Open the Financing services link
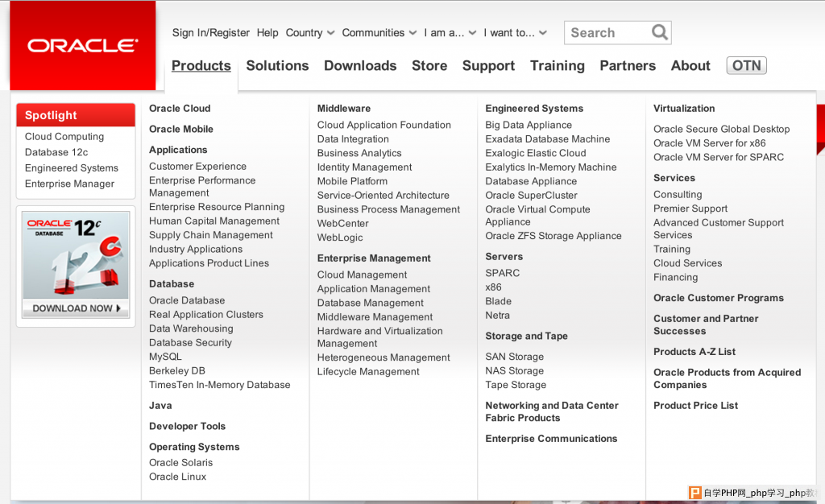825x504 pixels. (x=676, y=278)
